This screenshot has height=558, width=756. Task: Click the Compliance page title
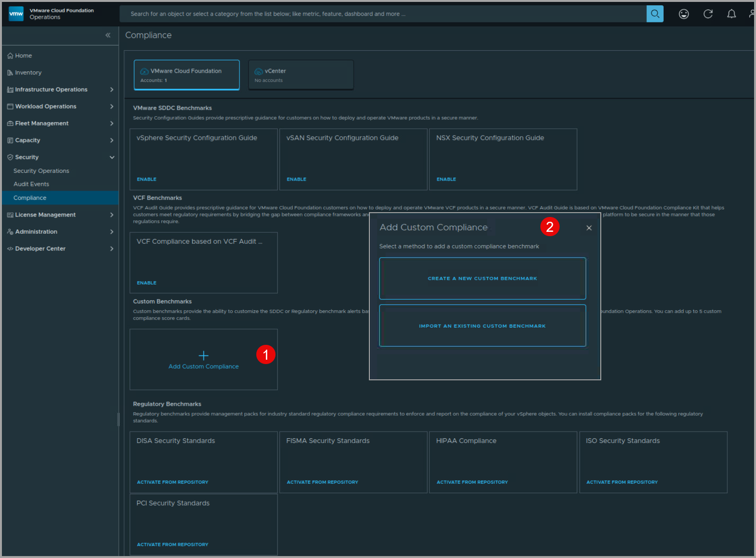tap(149, 35)
